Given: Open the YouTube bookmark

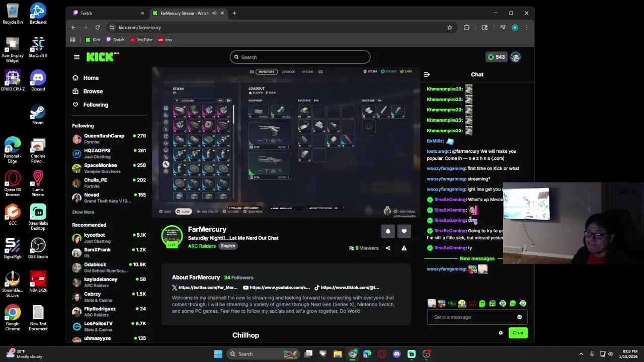Looking at the screenshot, I should coord(141,40).
